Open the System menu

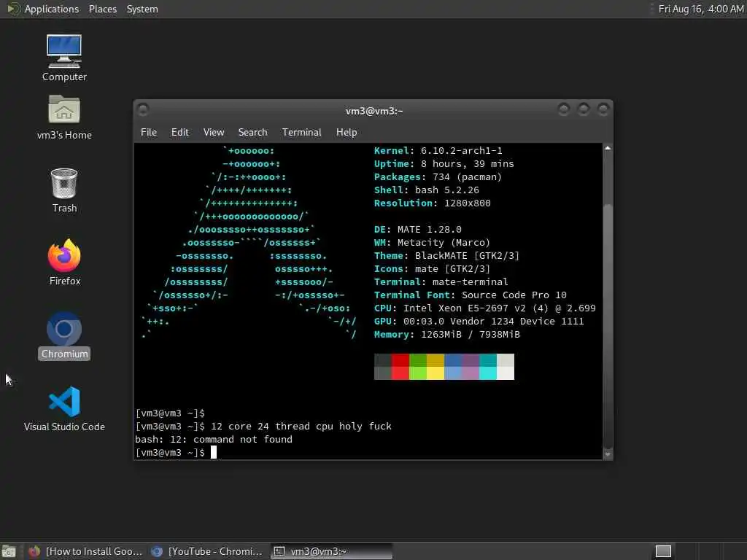click(x=142, y=9)
